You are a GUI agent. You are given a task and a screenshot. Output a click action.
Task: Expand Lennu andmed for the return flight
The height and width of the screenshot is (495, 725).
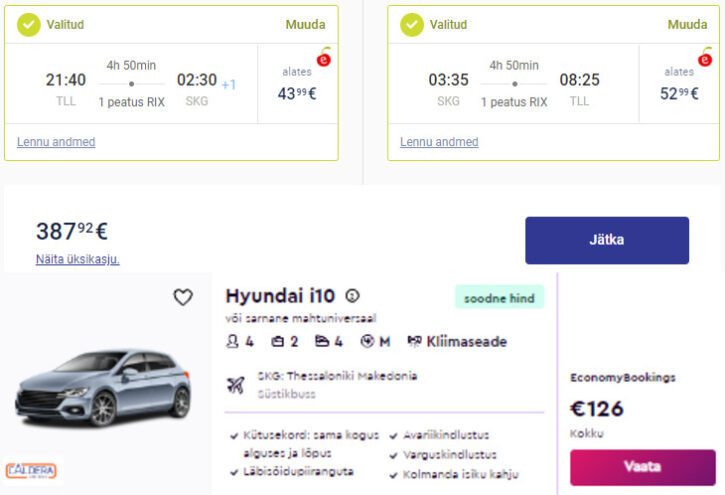click(439, 142)
